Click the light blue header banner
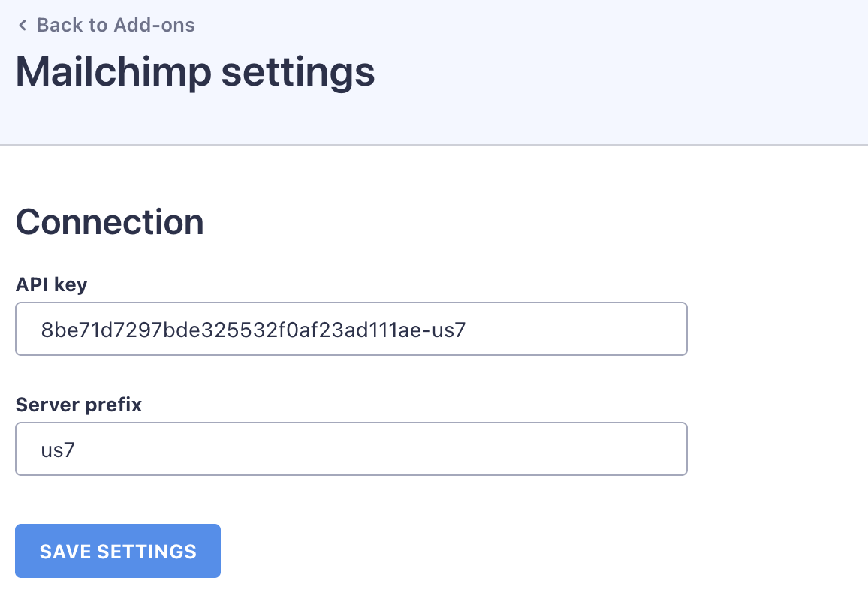868x599 pixels. tap(601, 75)
